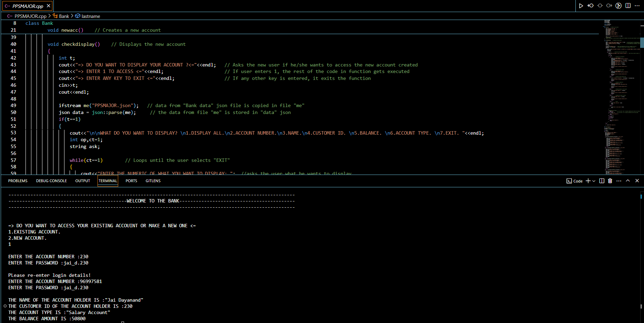Switch to the DEBUG CONSOLE tab
Screen dimensions: 644x323
[51, 181]
